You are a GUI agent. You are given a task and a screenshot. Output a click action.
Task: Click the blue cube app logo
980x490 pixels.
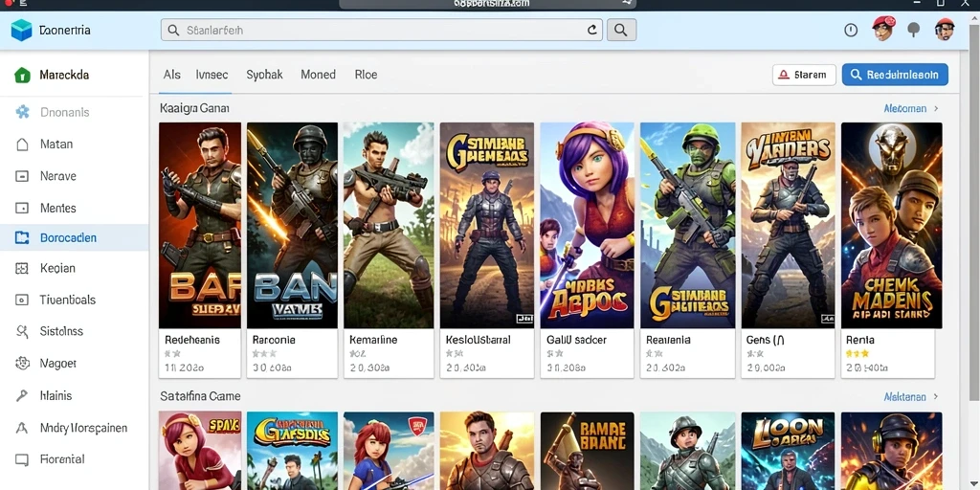tap(22, 30)
